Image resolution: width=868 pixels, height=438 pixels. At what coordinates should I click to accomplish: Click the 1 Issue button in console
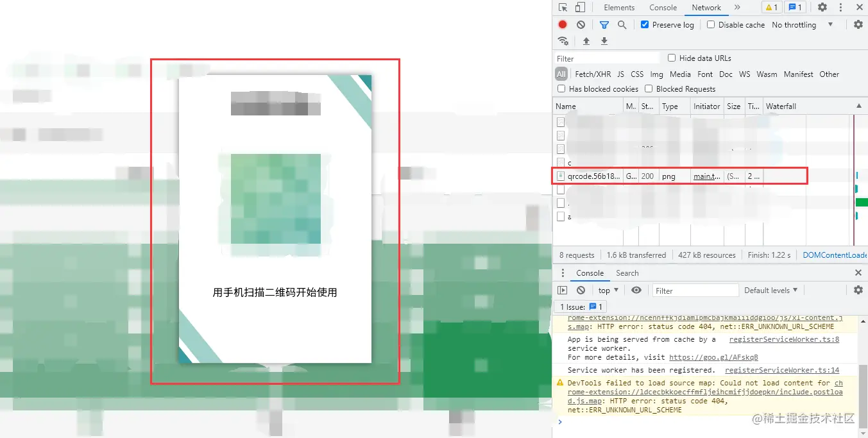579,307
